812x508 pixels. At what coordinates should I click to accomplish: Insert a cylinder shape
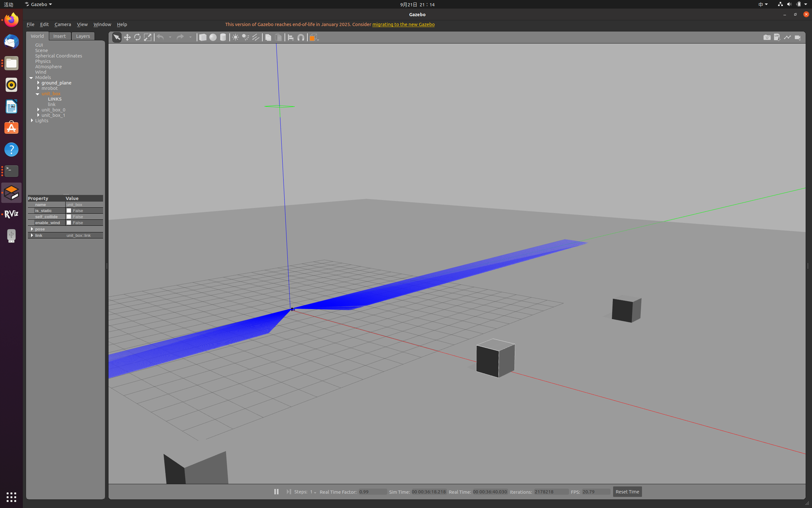pyautogui.click(x=223, y=37)
